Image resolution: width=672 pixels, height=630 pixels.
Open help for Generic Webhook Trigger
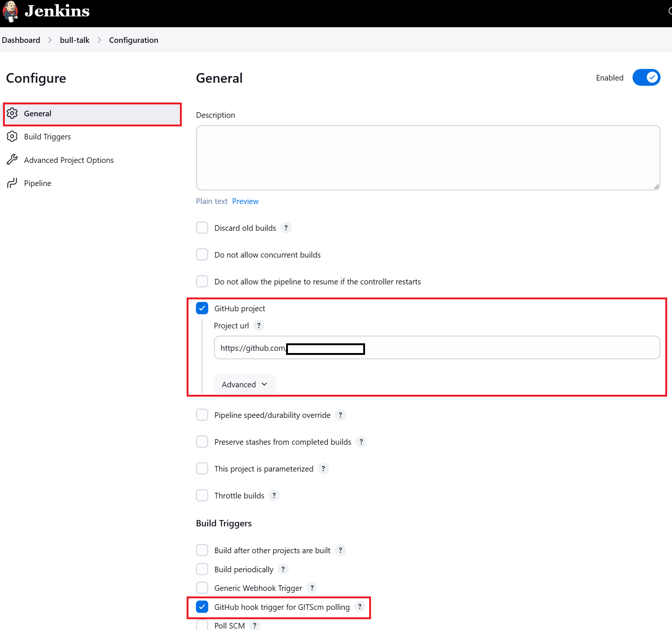click(x=312, y=588)
